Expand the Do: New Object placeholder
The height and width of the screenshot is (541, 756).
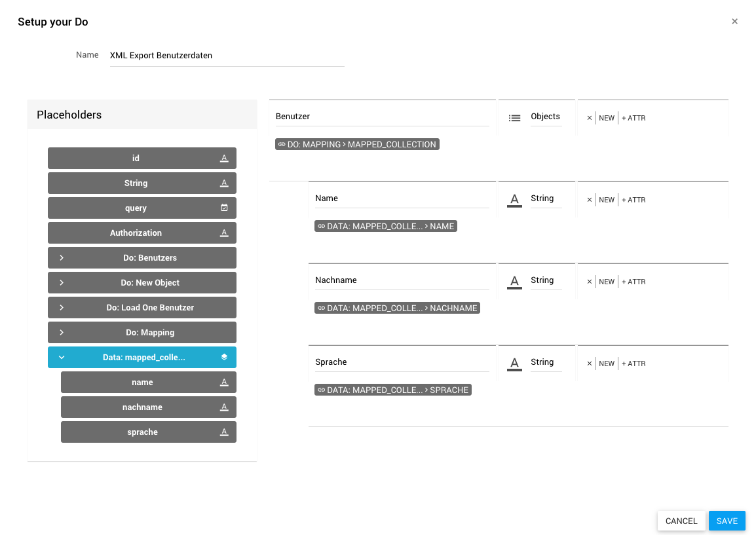(x=62, y=282)
